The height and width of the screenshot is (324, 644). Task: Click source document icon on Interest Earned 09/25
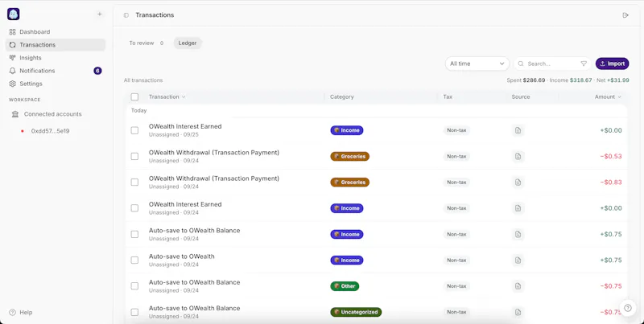coord(518,130)
